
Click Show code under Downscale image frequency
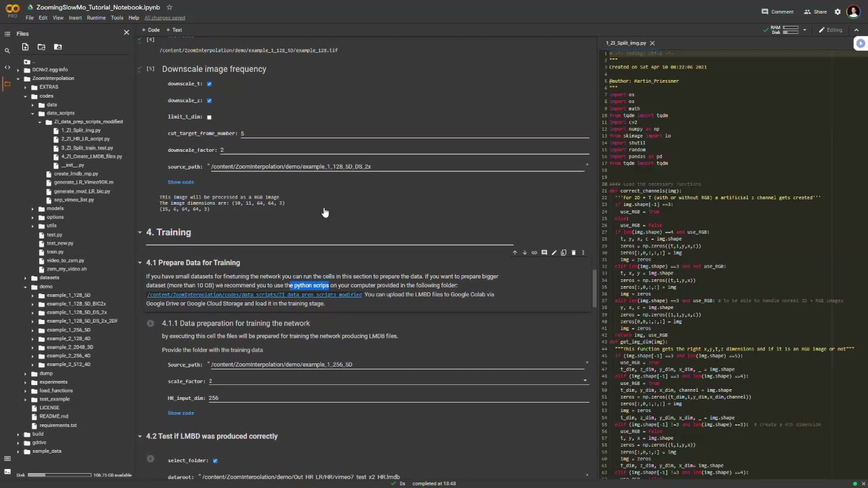coord(181,182)
